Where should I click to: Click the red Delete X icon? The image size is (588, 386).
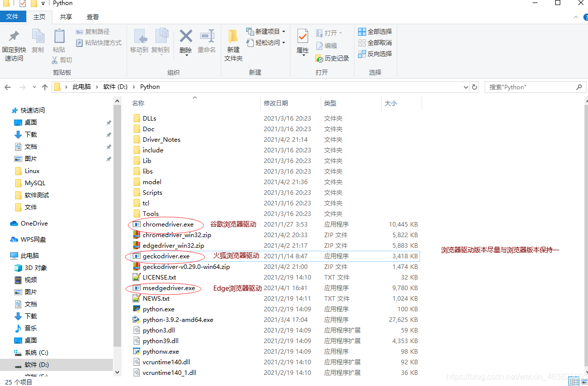pyautogui.click(x=186, y=36)
